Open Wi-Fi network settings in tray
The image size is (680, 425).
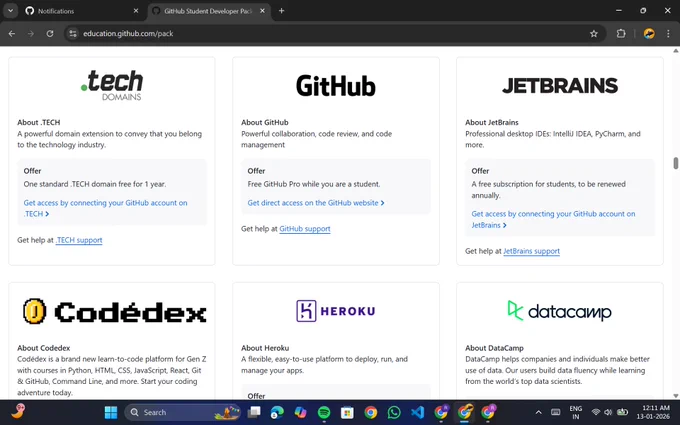pos(596,412)
